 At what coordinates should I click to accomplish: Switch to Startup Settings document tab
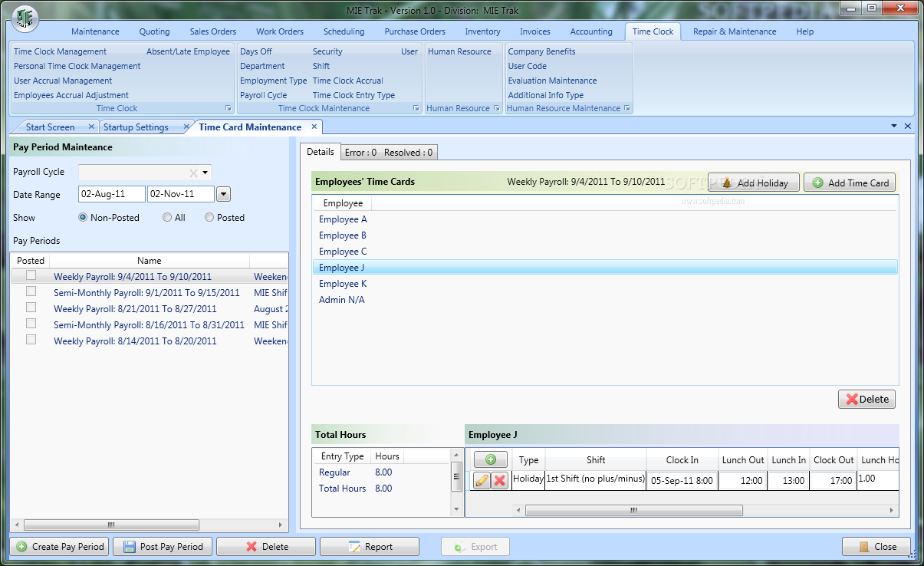(136, 127)
